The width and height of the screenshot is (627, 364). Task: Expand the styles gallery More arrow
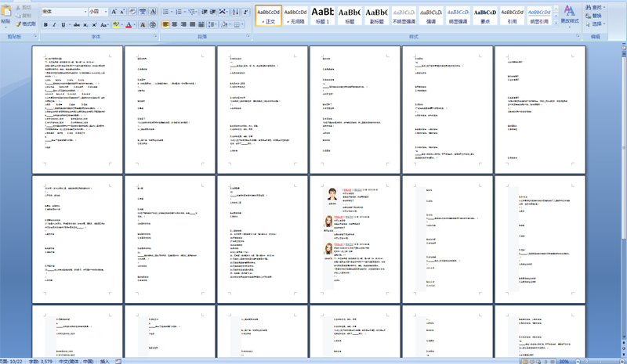pyautogui.click(x=556, y=23)
